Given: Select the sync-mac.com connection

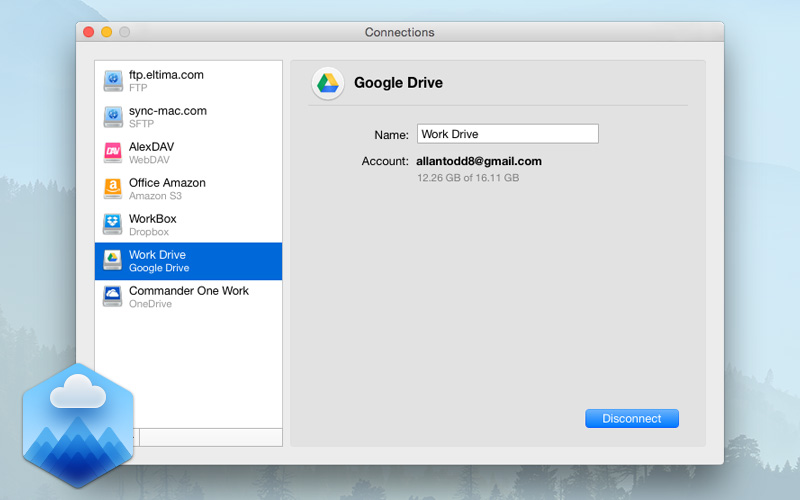Looking at the screenshot, I should pyautogui.click(x=188, y=117).
